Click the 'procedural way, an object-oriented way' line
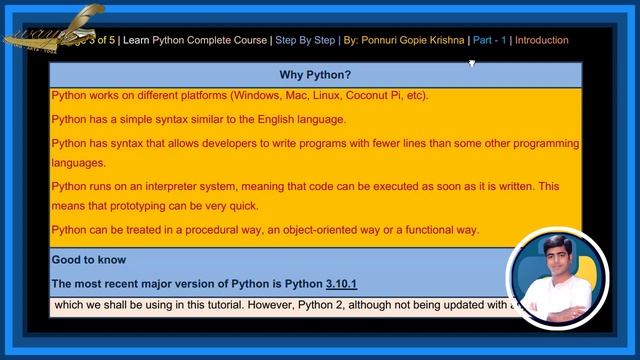This screenshot has width=640, height=360. coord(265,230)
